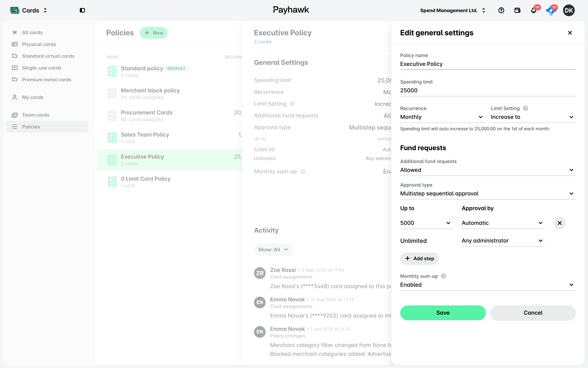Select Executive Policy row
The height and width of the screenshot is (368, 588).
[170, 160]
